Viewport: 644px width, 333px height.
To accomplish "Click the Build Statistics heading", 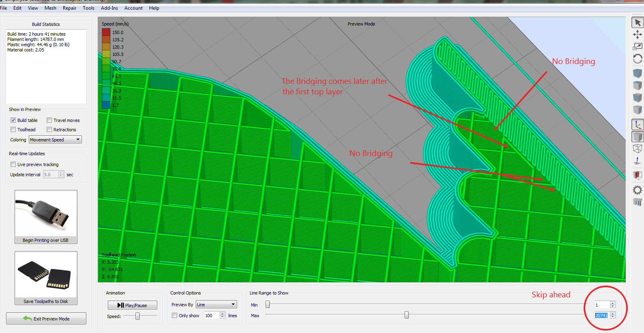I will (x=46, y=24).
